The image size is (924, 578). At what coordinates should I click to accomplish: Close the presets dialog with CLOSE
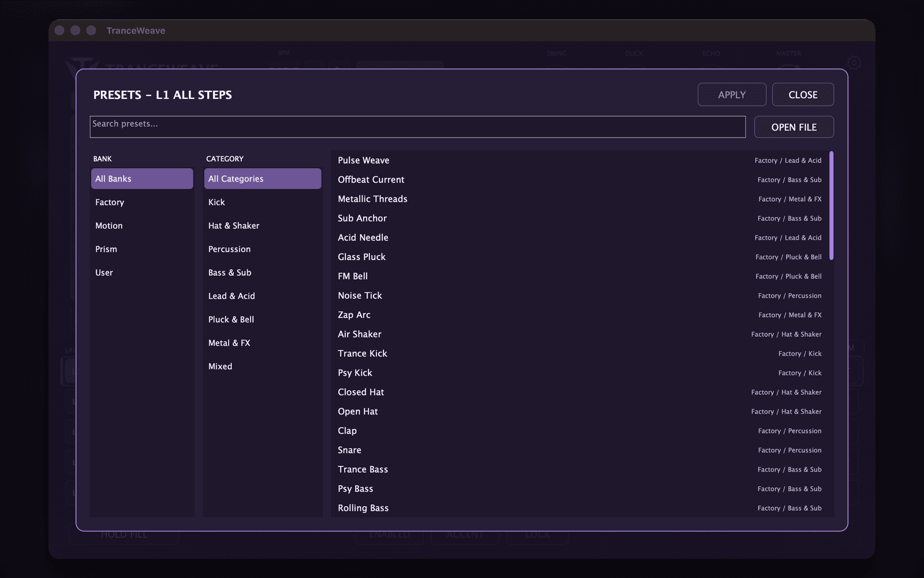803,95
